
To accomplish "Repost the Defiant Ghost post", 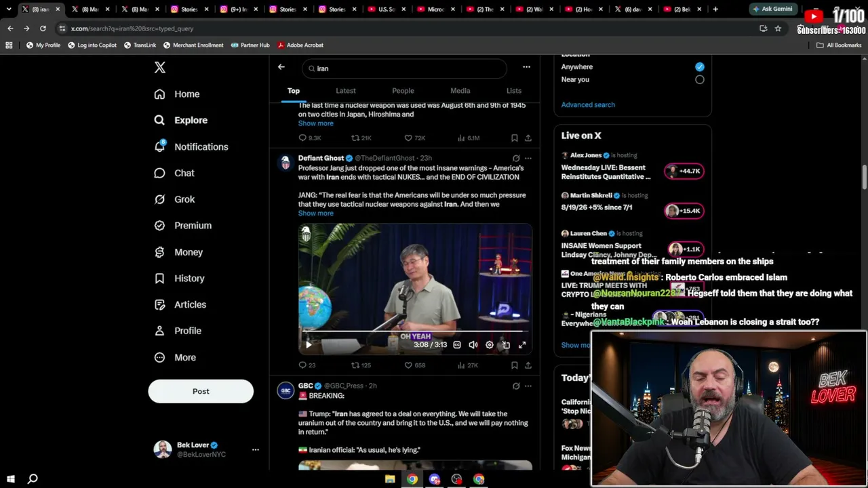I will pyautogui.click(x=361, y=365).
